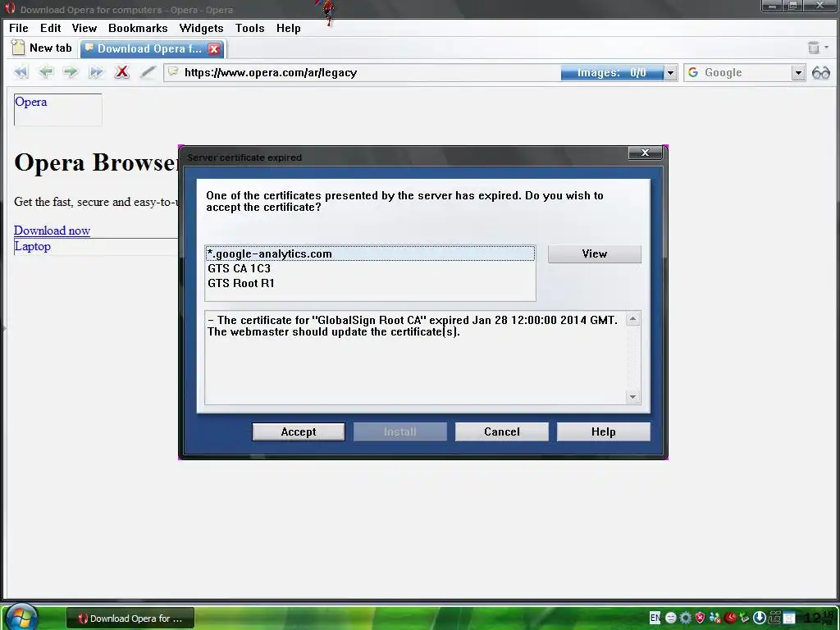Open the File menu

19,28
